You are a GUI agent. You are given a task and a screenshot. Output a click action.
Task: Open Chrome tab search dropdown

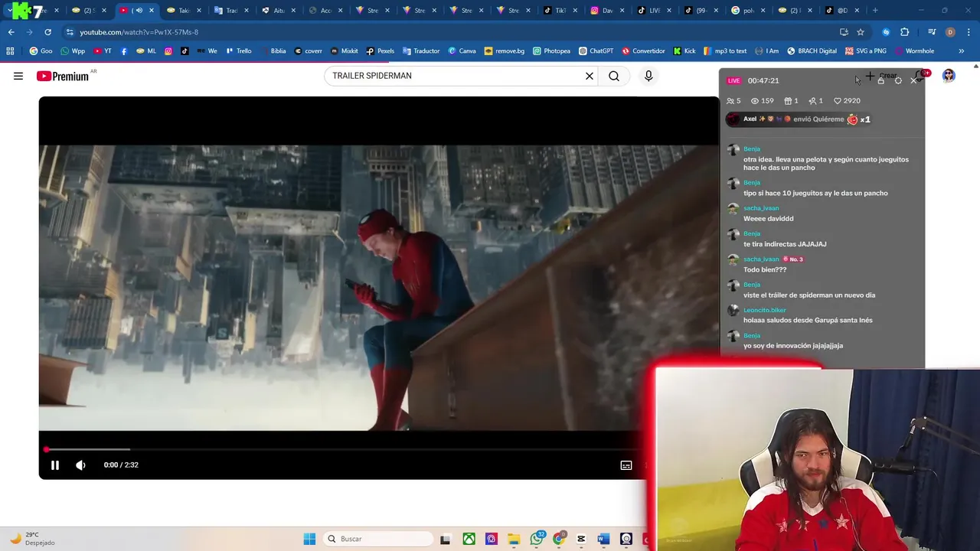(x=9, y=11)
